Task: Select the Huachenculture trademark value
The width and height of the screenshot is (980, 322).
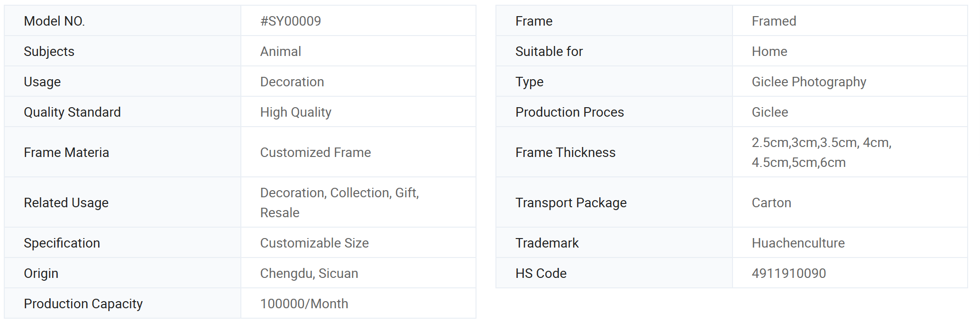Action: tap(798, 243)
